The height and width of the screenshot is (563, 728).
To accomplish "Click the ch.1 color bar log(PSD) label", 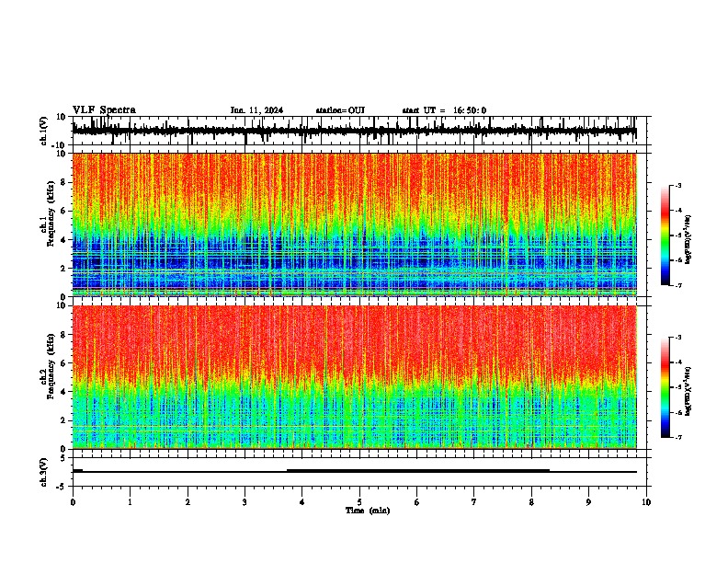I will pos(688,240).
